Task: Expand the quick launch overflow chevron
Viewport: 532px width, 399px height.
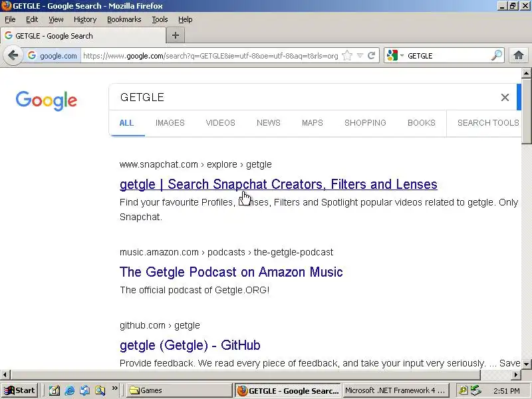Action: (x=114, y=388)
